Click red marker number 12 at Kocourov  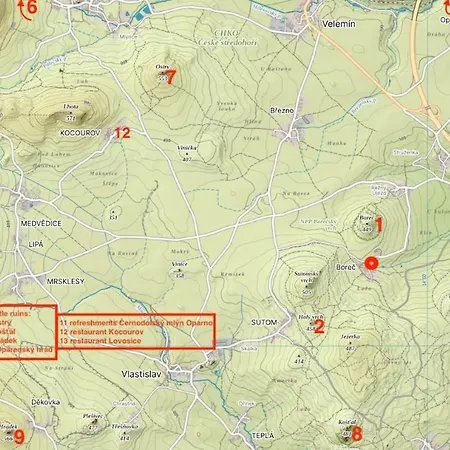click(122, 133)
